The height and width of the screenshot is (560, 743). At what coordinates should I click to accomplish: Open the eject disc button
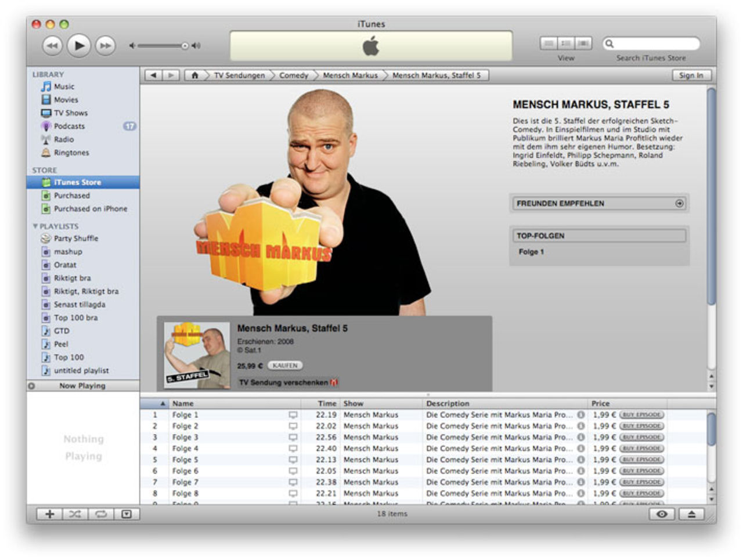click(691, 514)
